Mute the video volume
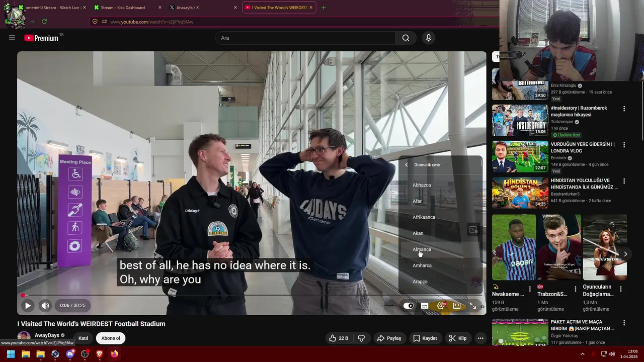644x362 pixels. click(45, 305)
